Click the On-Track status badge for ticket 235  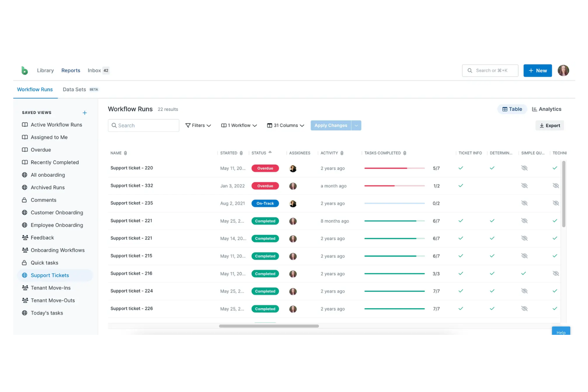[x=265, y=203]
